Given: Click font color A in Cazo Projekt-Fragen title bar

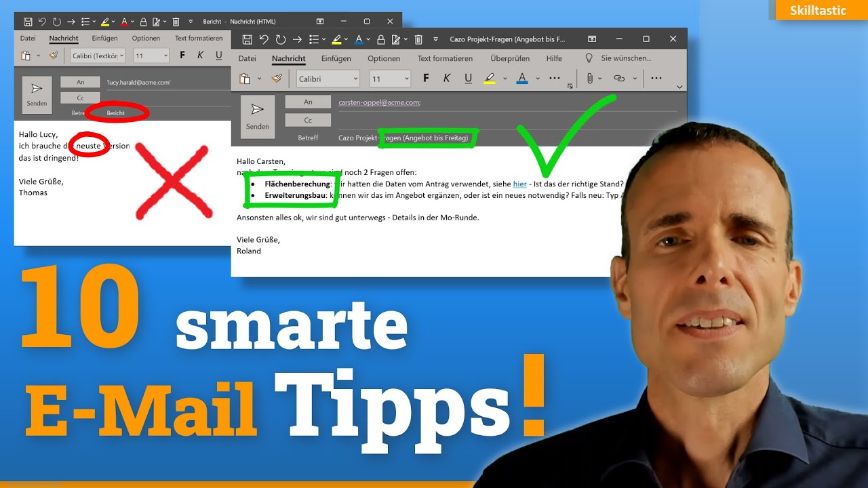Looking at the screenshot, I should pos(359,39).
